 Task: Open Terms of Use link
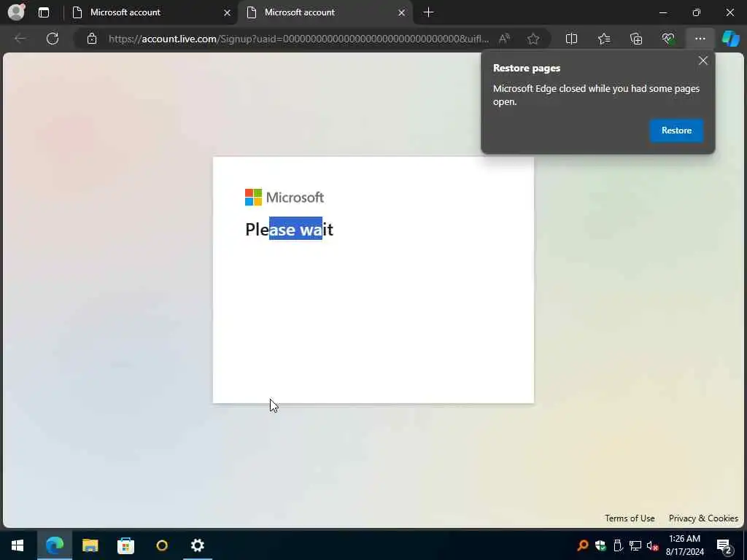pyautogui.click(x=630, y=518)
